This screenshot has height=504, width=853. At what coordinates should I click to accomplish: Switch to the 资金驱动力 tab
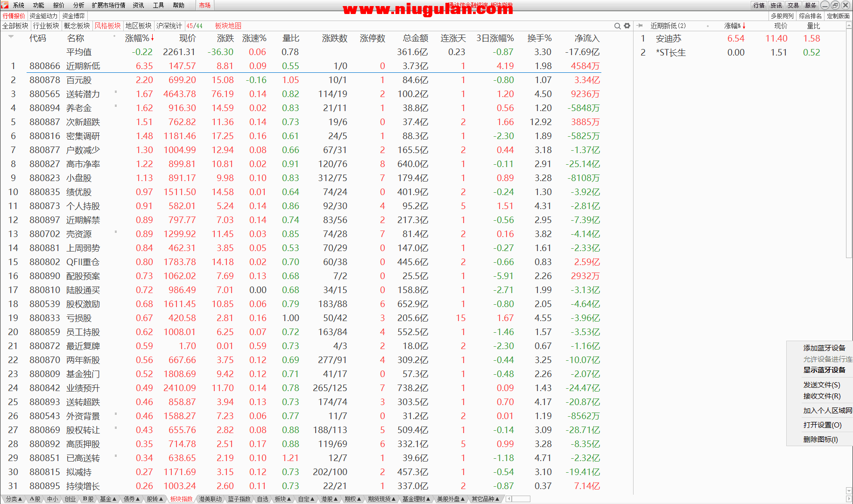click(43, 16)
